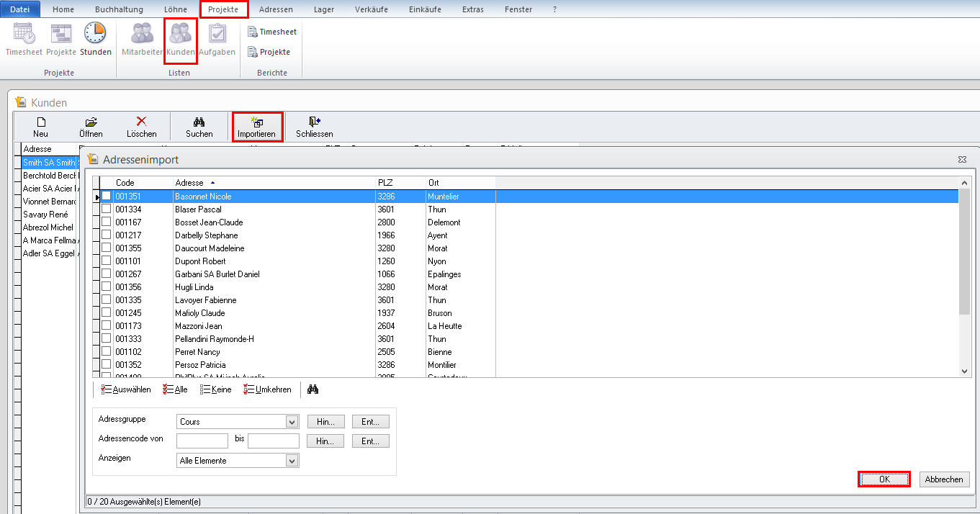Switch to the Lager tab

tap(324, 9)
